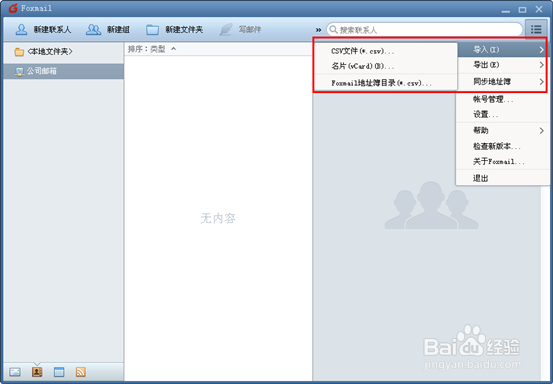Expand arrow beside 帮助
The width and height of the screenshot is (553, 384).
pyautogui.click(x=541, y=131)
